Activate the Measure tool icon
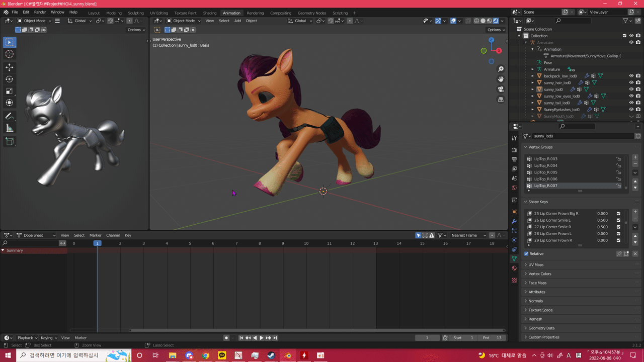The image size is (644, 362). click(x=10, y=128)
